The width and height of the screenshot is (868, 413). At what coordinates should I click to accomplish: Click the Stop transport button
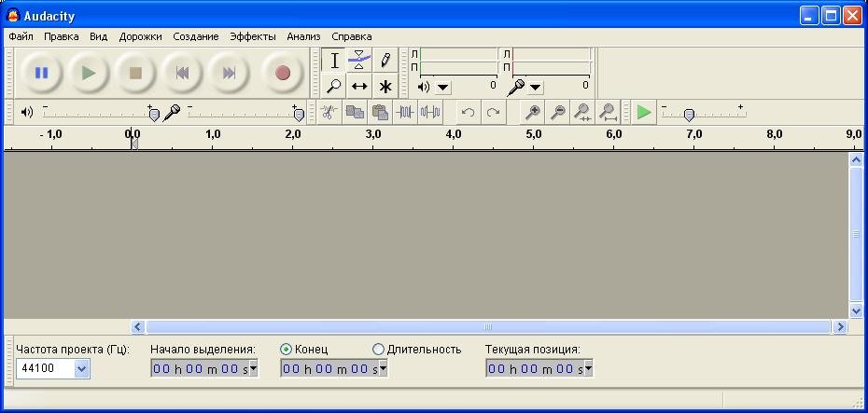(135, 73)
